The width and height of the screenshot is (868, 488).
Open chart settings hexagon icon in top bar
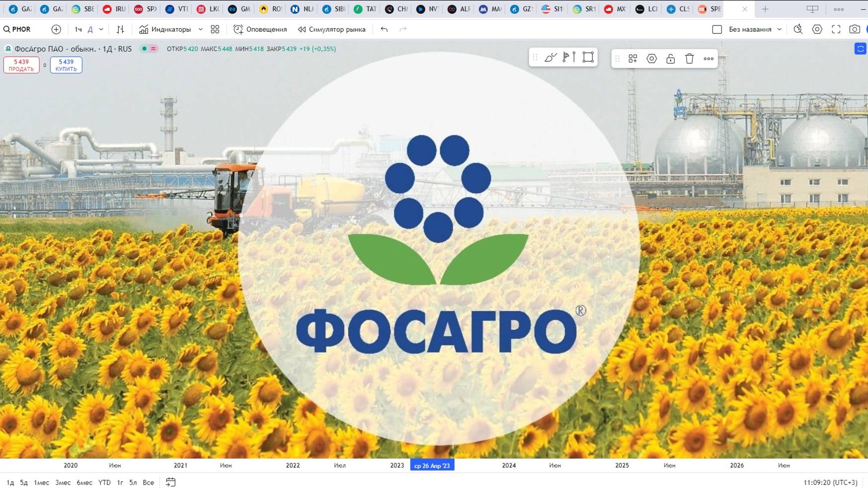pyautogui.click(x=817, y=29)
